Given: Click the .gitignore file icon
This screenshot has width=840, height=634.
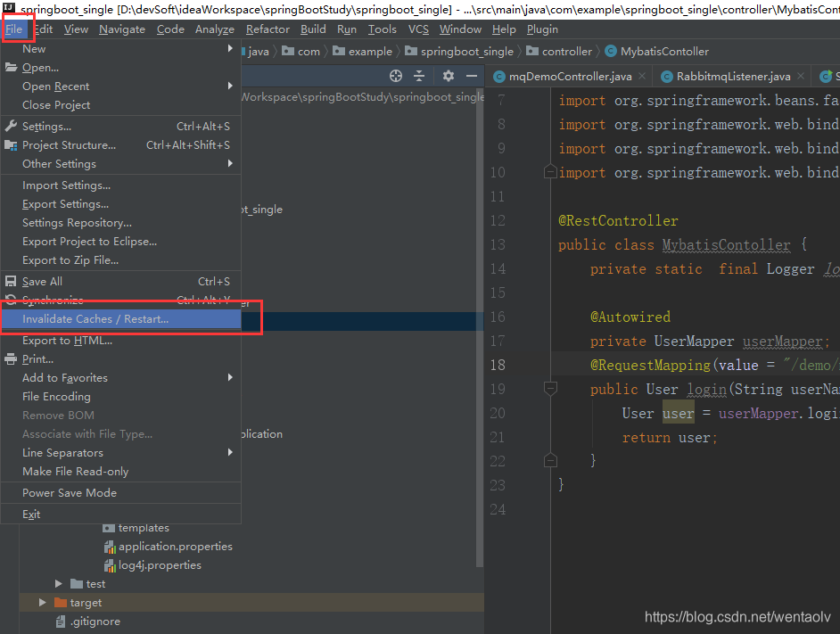Looking at the screenshot, I should pos(61,622).
